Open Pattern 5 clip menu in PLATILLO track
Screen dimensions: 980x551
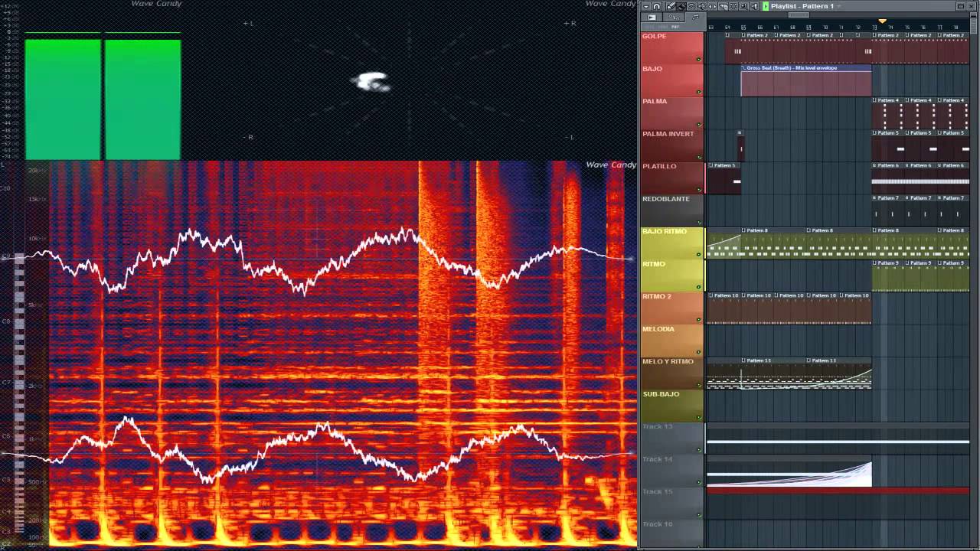pyautogui.click(x=710, y=165)
